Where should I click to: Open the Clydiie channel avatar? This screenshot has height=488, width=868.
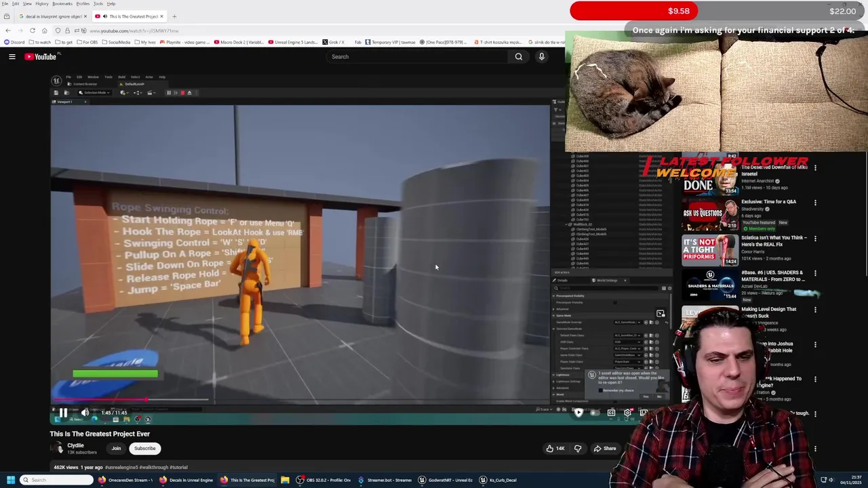point(58,448)
